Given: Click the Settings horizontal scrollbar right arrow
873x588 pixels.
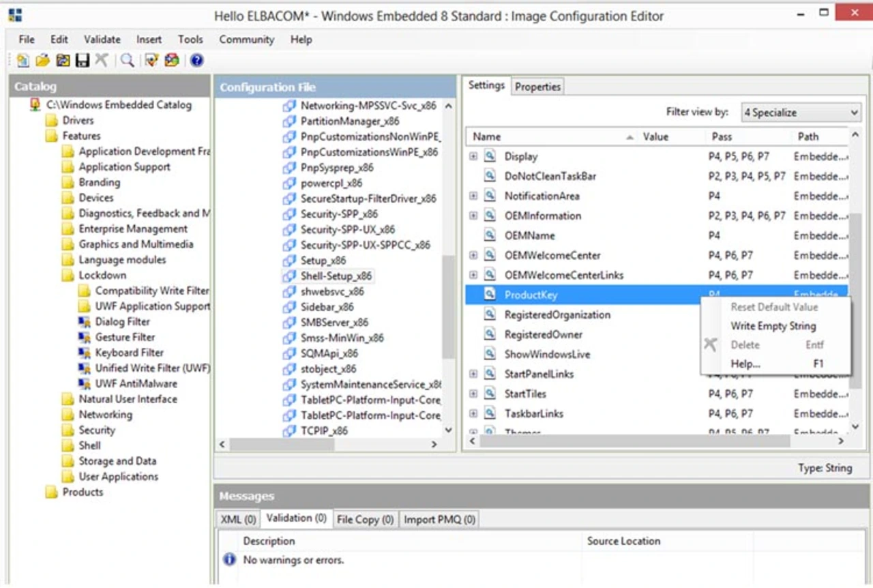Looking at the screenshot, I should point(841,442).
